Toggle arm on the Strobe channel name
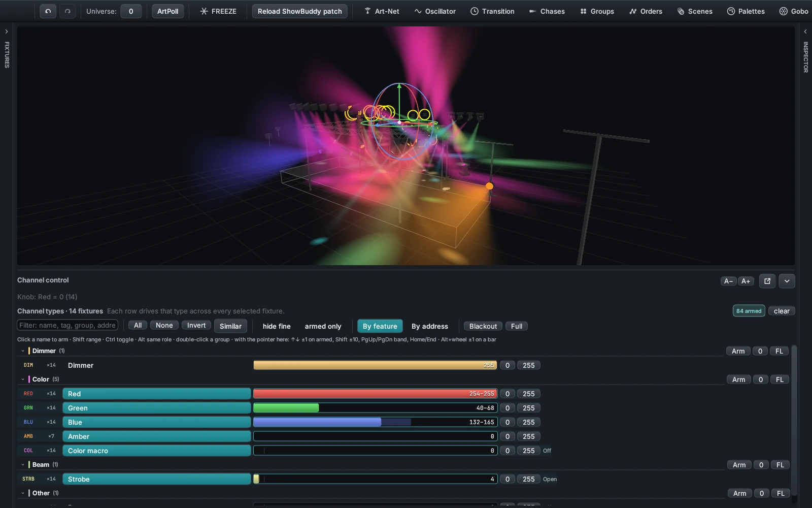This screenshot has width=812, height=508. 156,479
